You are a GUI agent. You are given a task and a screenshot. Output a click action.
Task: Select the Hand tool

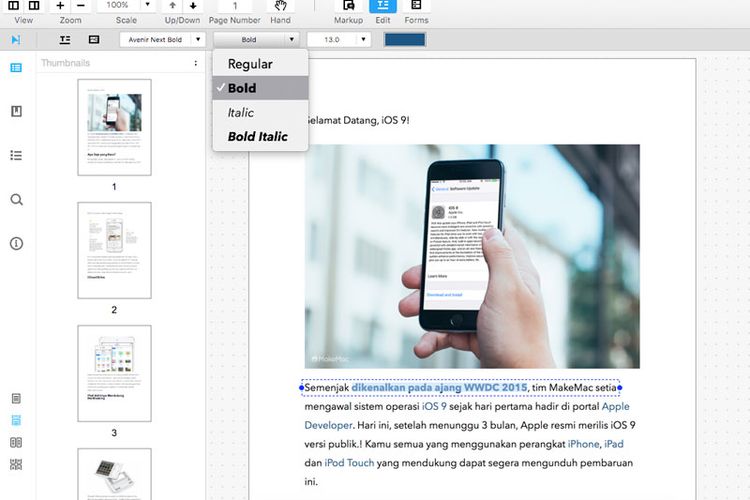[x=280, y=5]
